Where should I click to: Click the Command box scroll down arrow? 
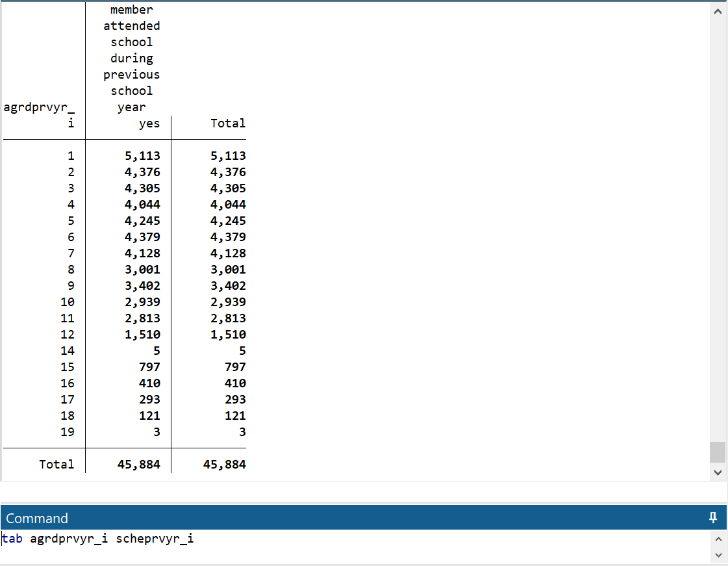click(x=718, y=555)
